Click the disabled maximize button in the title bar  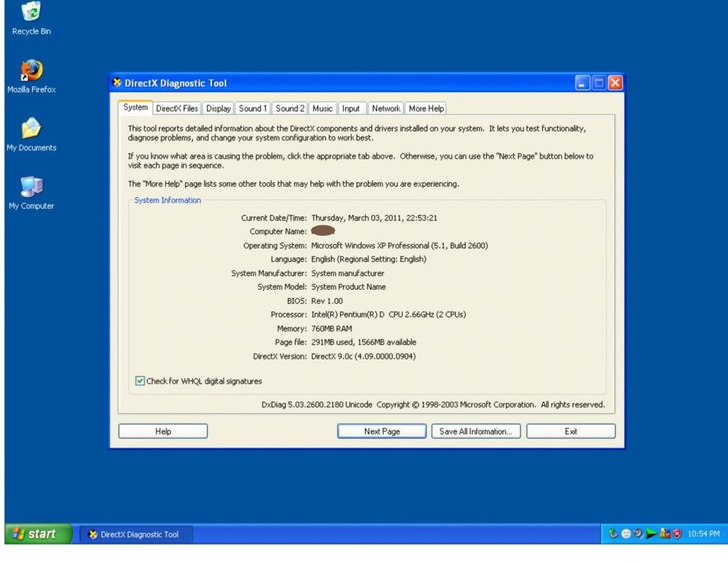(x=599, y=83)
